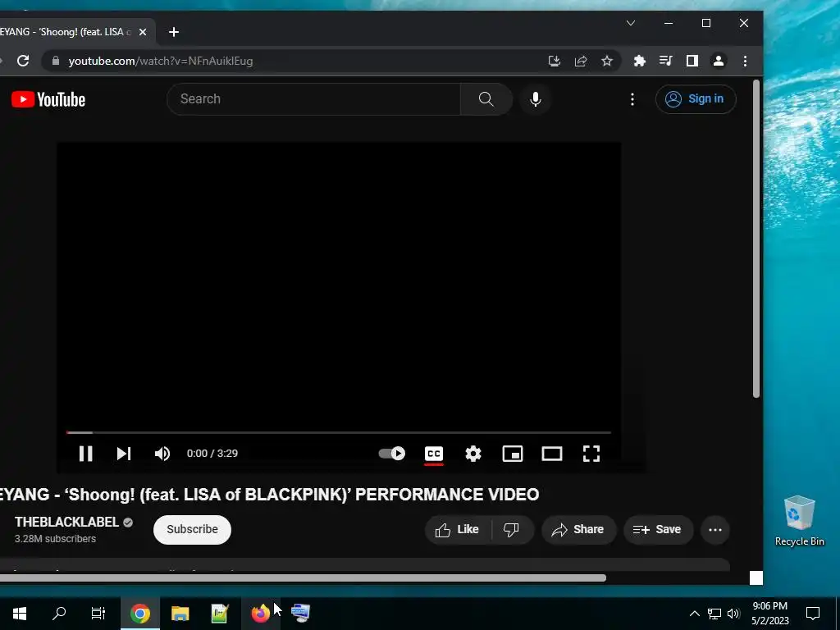Open Windows Start menu
This screenshot has width=840, height=630.
tap(20, 614)
